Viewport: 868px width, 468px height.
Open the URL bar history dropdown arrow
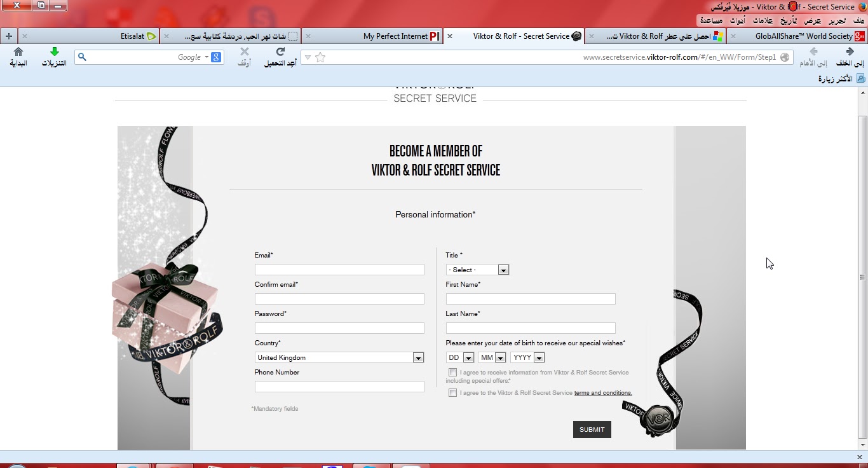click(308, 57)
